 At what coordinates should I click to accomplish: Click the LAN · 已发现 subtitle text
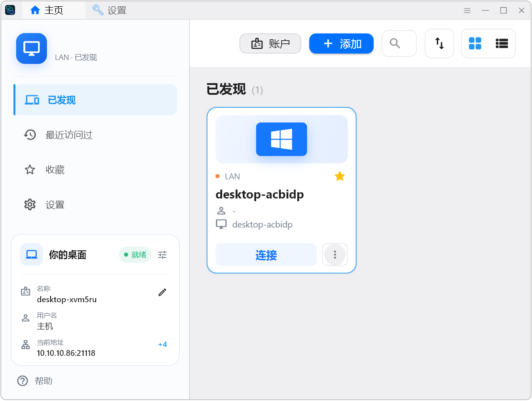(x=76, y=57)
